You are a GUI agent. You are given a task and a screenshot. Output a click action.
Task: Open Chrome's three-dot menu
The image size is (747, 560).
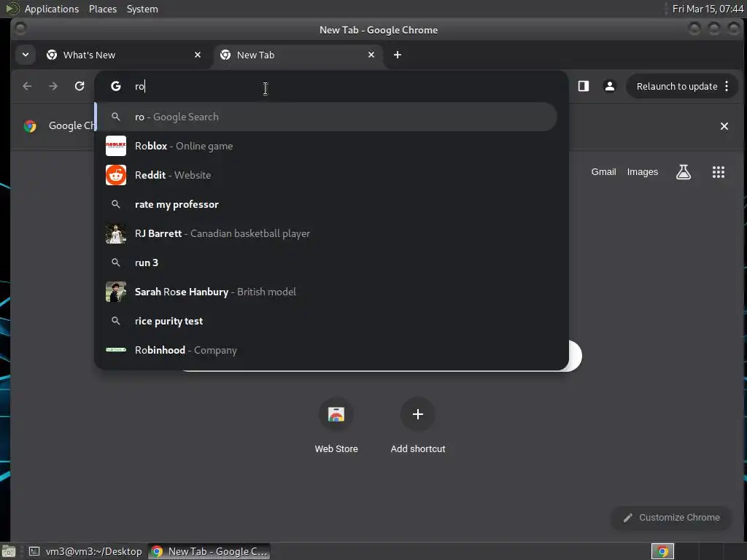[x=727, y=86]
